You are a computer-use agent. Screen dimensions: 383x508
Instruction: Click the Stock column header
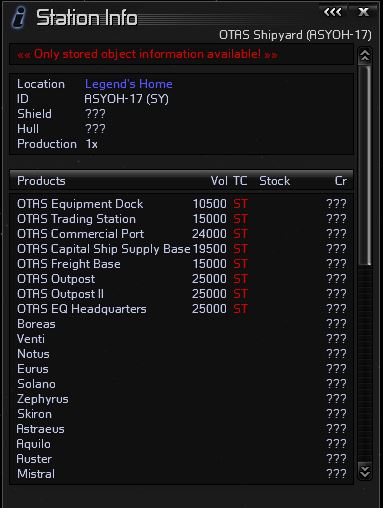[x=274, y=181]
